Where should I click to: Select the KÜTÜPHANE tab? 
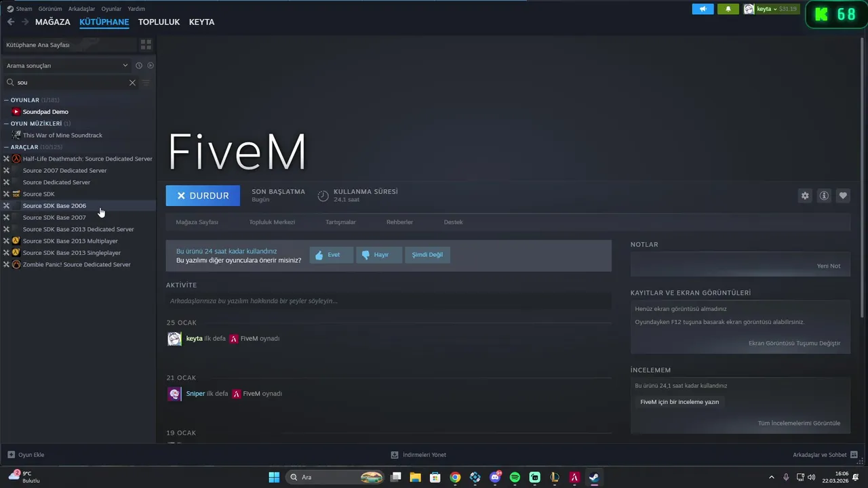tap(104, 22)
